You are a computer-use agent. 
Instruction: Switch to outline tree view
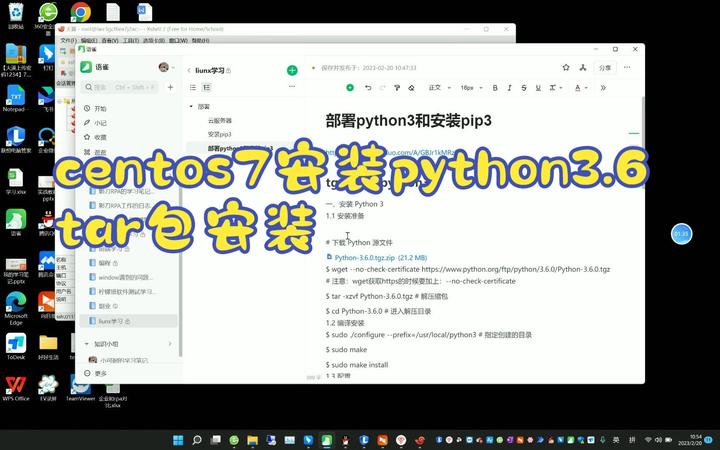[x=207, y=87]
